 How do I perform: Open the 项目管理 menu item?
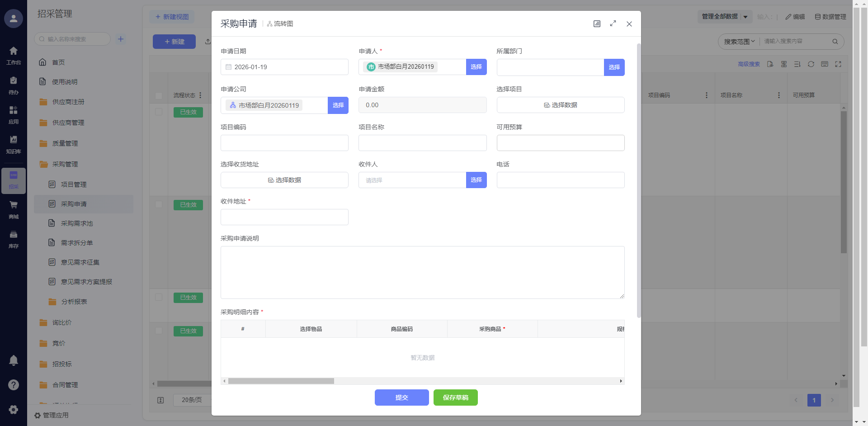(x=74, y=185)
